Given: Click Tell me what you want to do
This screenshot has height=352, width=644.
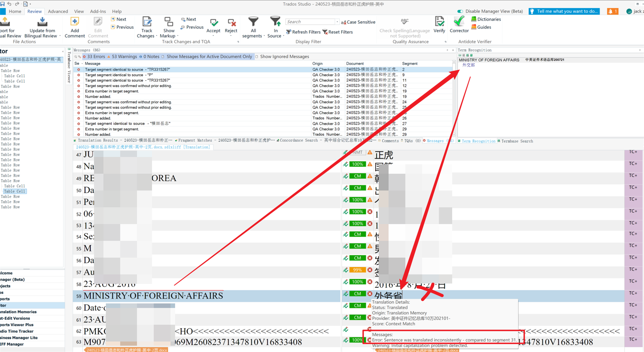Looking at the screenshot, I should 564,11.
